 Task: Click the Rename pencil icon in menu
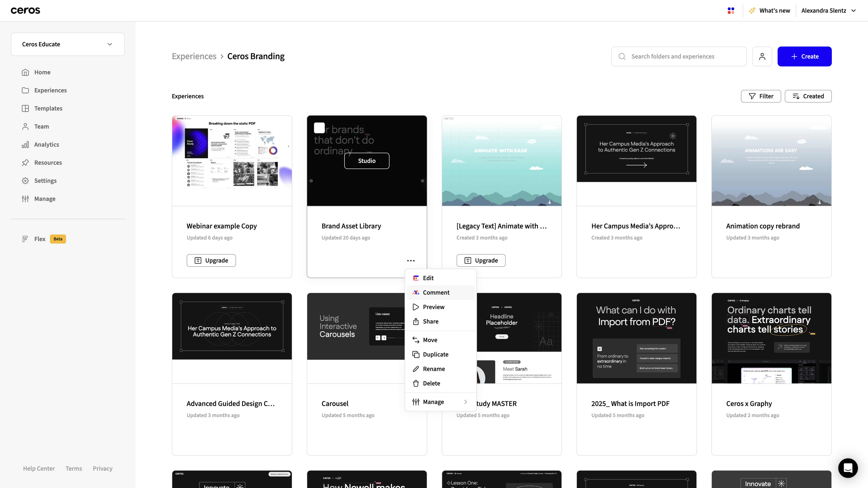tap(416, 369)
